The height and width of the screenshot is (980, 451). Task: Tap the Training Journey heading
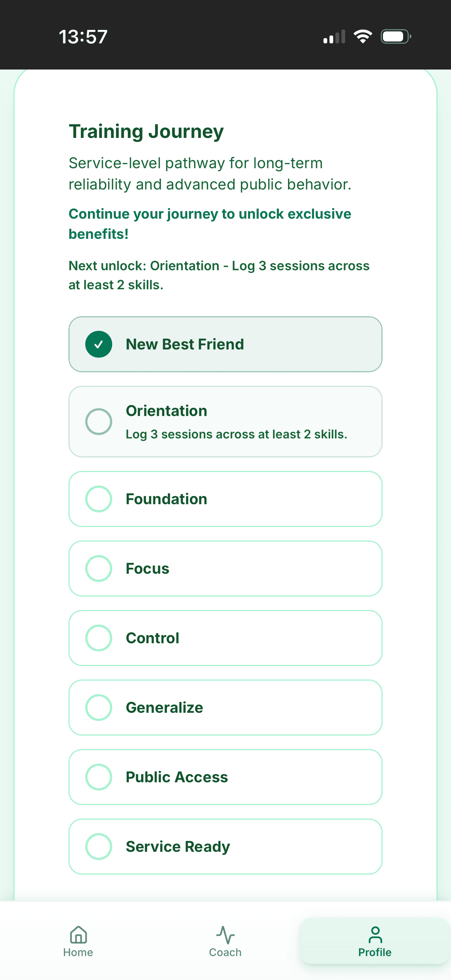click(x=146, y=132)
